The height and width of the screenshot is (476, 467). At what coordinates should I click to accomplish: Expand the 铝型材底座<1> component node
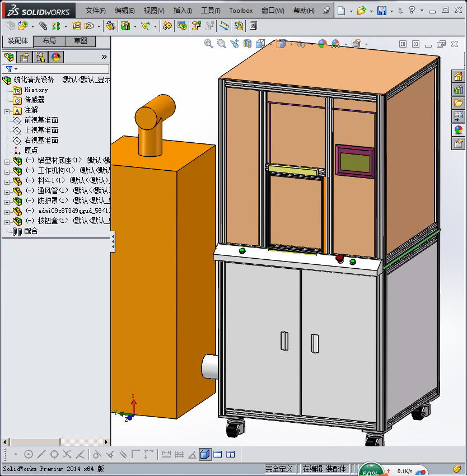[x=7, y=161]
